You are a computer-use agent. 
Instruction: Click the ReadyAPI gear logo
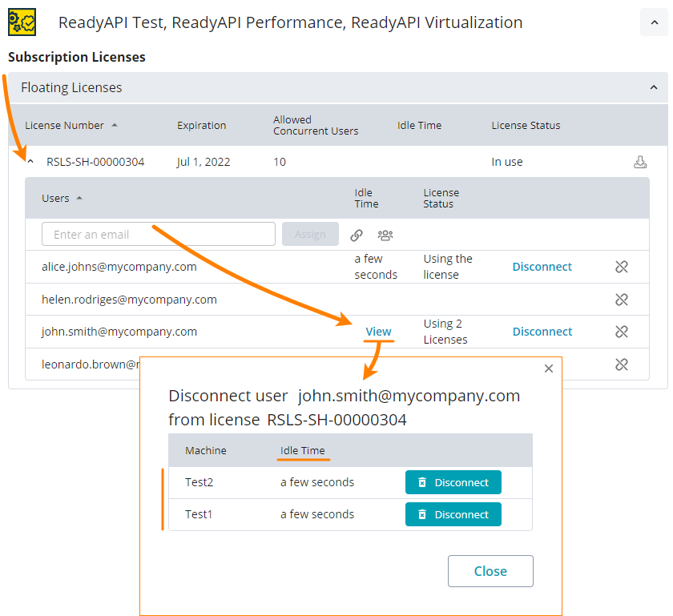click(x=22, y=22)
